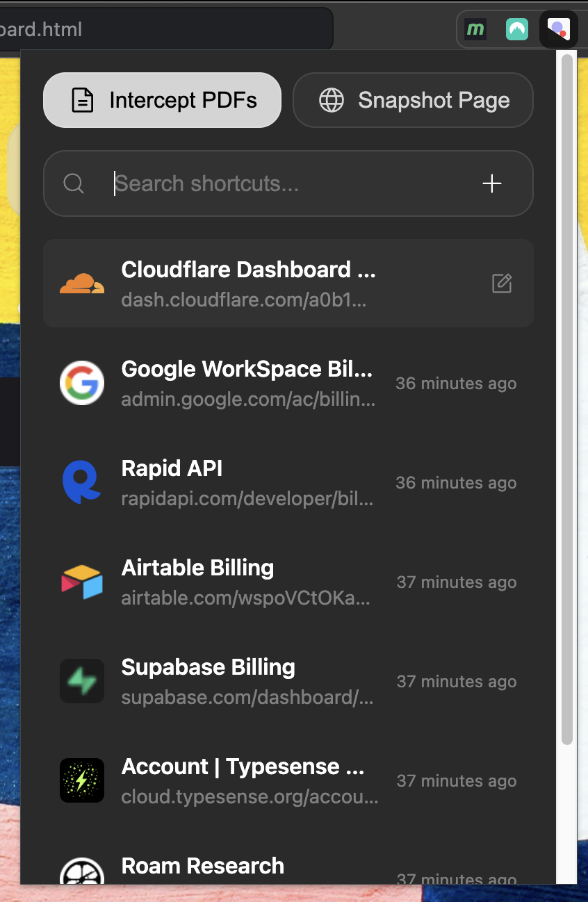Screen dimensions: 588x902
Task: Click the browser address bar
Action: [x=165, y=29]
